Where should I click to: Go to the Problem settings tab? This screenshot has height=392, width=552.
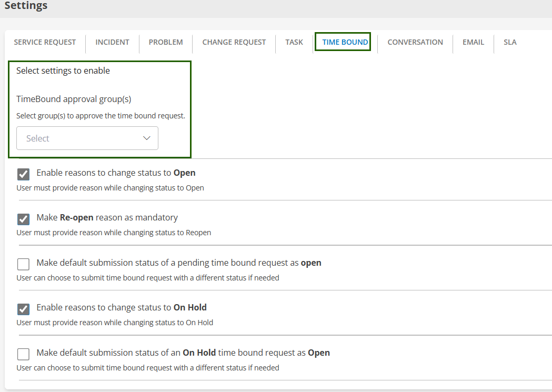tap(166, 42)
